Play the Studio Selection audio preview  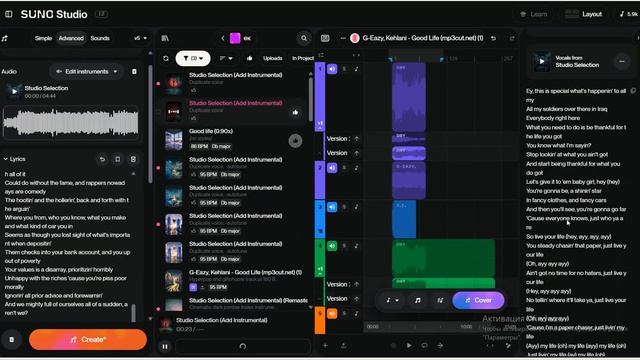tap(14, 91)
